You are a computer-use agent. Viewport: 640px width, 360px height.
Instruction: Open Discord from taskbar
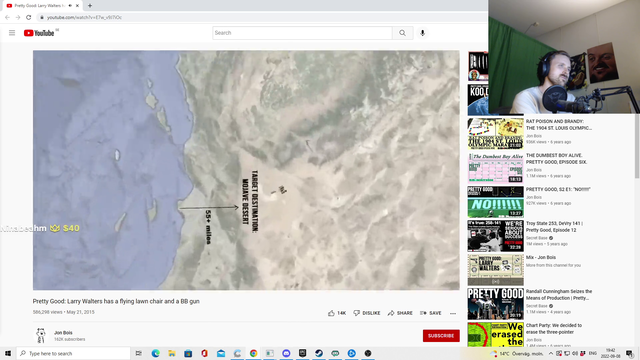(x=286, y=353)
